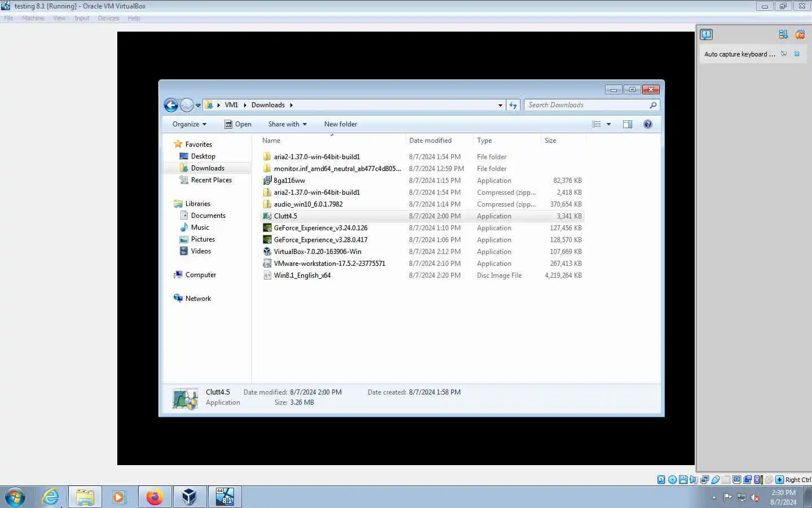812x508 pixels.
Task: Click the optical drive indicator in status bar
Action: (673, 480)
